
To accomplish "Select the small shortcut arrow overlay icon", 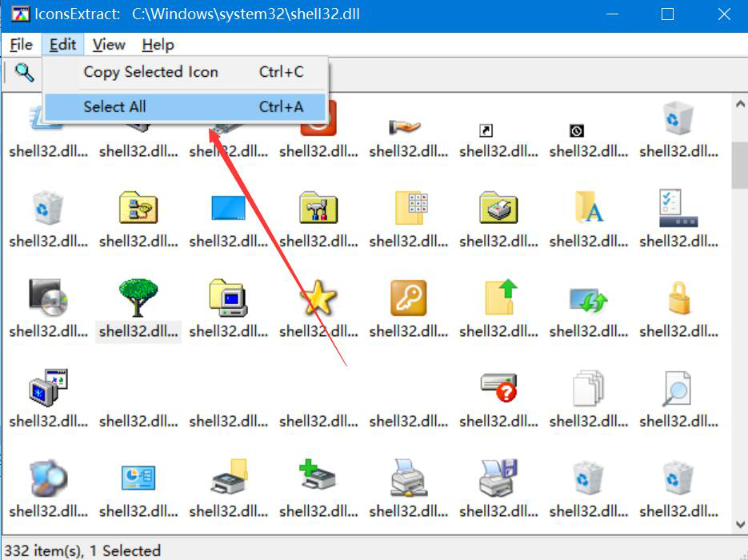I will tap(486, 130).
